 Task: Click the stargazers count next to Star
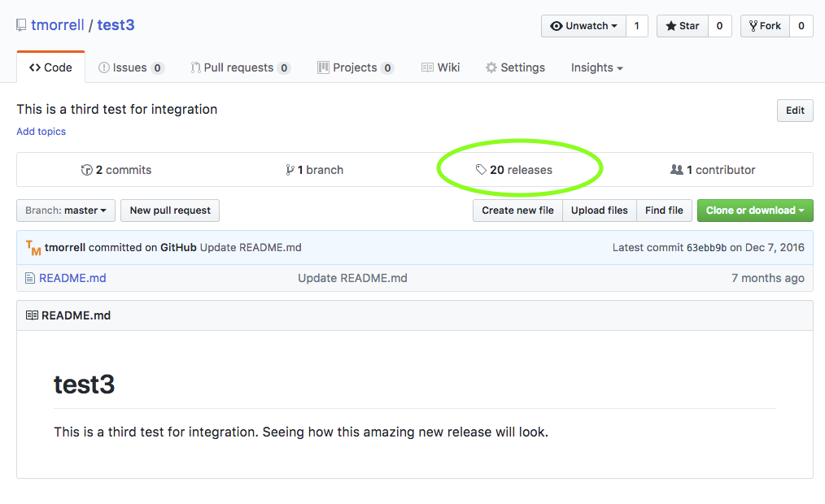pyautogui.click(x=720, y=26)
